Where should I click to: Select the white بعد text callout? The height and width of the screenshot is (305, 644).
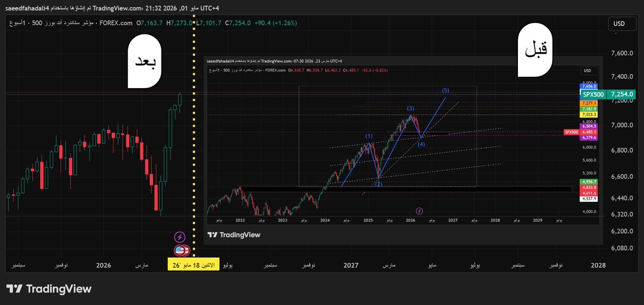point(145,62)
